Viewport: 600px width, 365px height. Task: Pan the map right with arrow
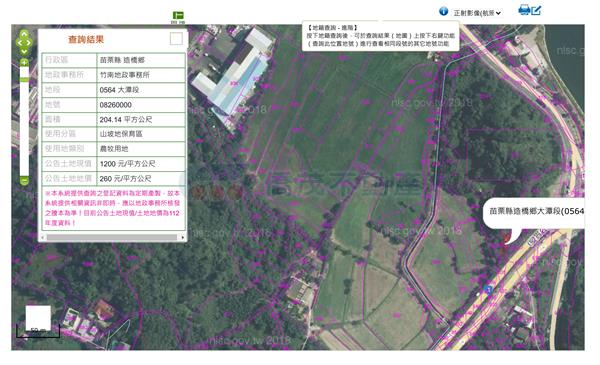point(29,43)
